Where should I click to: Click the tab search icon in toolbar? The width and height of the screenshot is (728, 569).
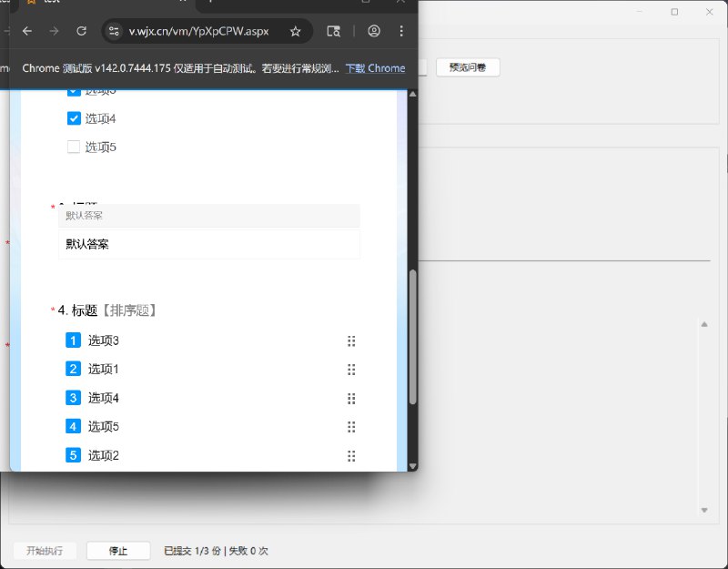coord(334,31)
